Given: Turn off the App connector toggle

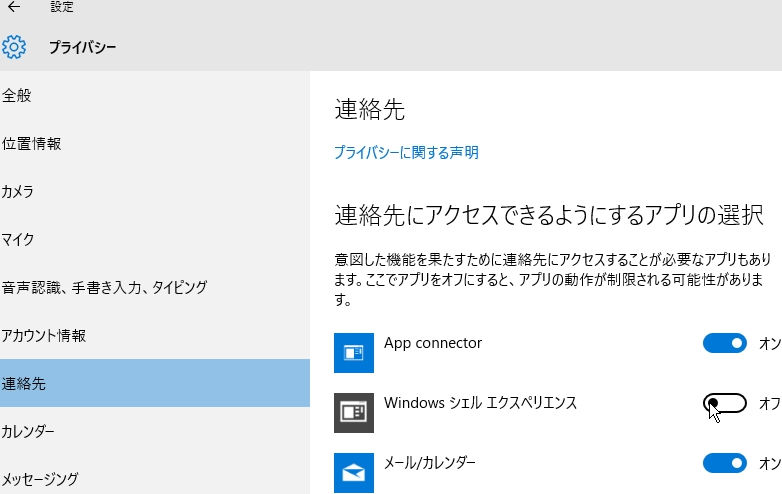Looking at the screenshot, I should tap(725, 343).
